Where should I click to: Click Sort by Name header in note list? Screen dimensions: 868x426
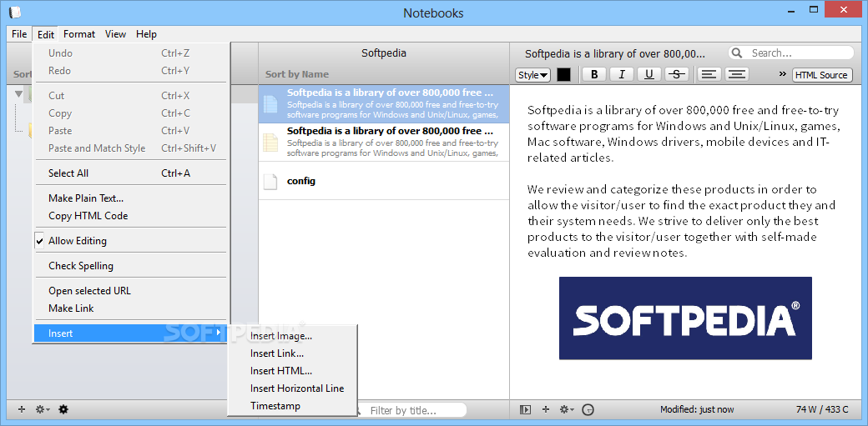[297, 74]
